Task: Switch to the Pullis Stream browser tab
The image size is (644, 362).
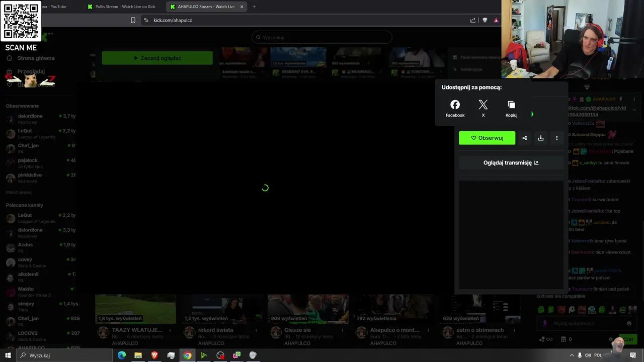Action: tap(123, 7)
